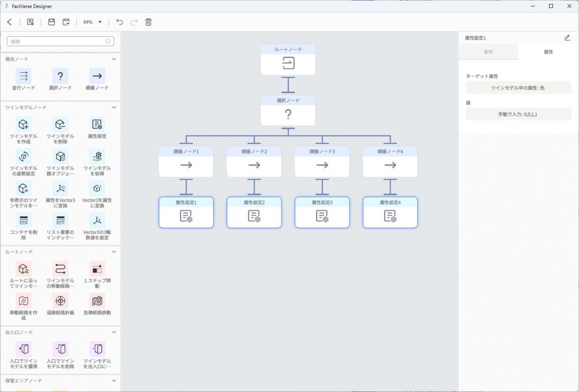Choose the 自律経路移動 node icon
This screenshot has height=392, width=579.
point(97,300)
